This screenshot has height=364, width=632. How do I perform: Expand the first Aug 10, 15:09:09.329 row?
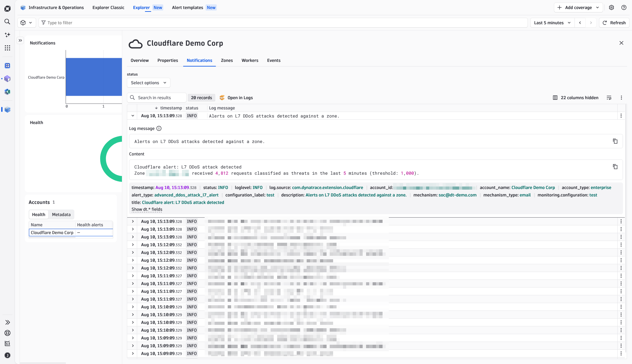[133, 338]
